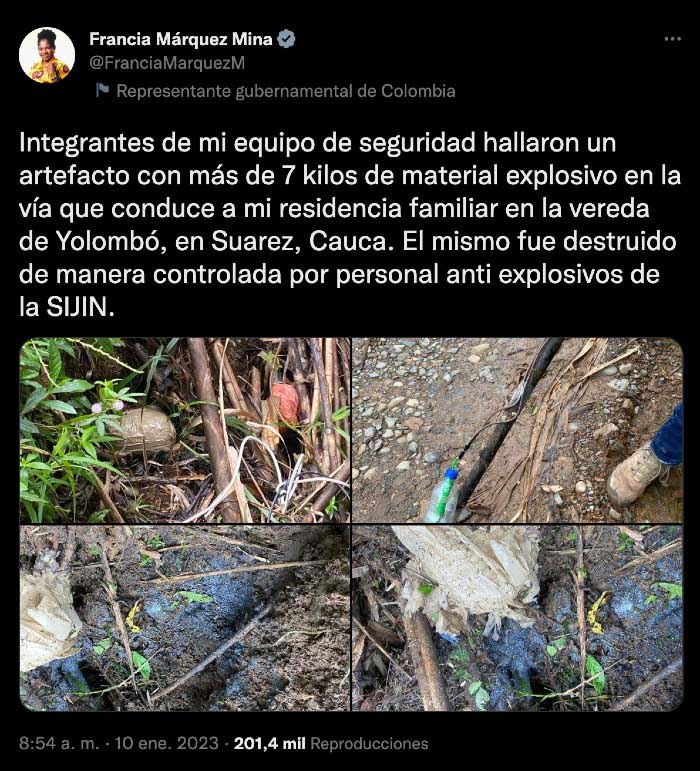Viewport: 700px width, 771px height.
Task: Open the three-dot more options menu
Action: click(x=672, y=39)
